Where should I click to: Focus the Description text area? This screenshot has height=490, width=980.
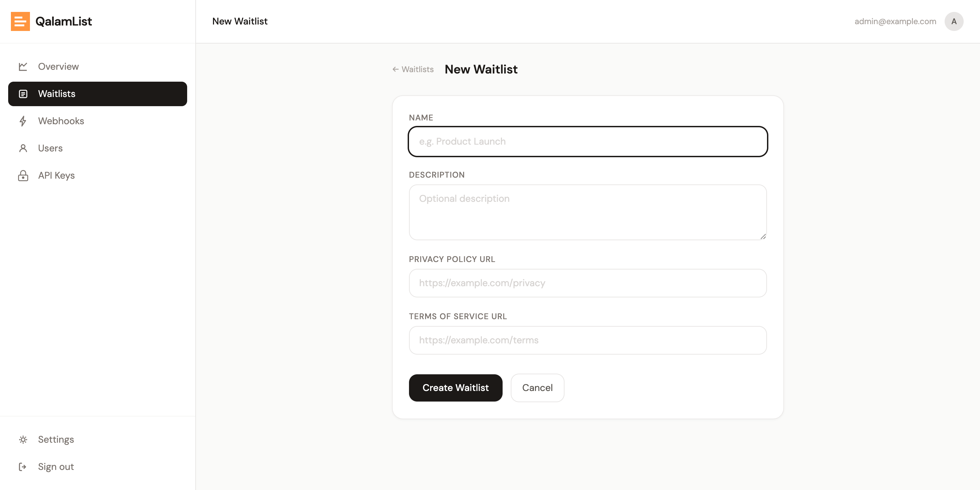[x=588, y=212]
